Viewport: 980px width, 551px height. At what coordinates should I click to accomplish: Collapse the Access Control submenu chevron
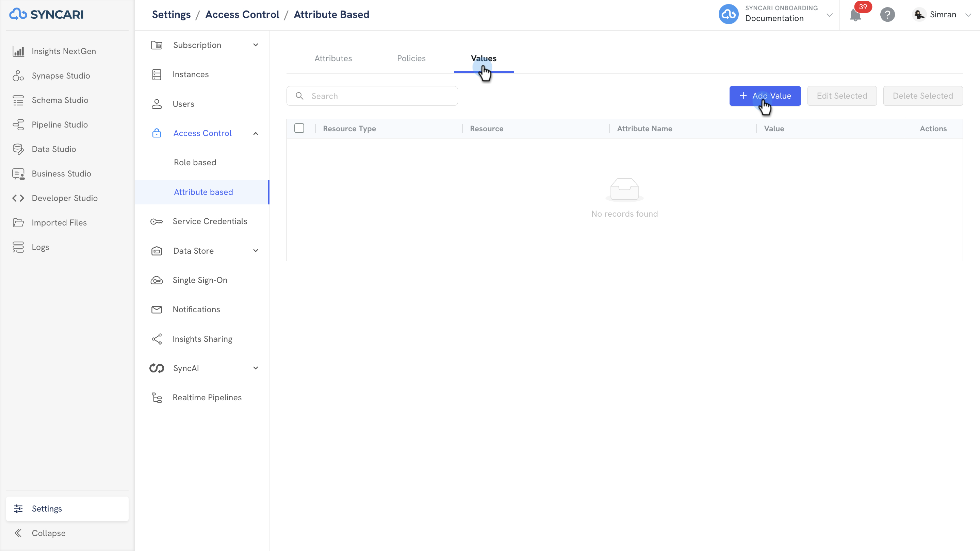[x=256, y=133]
